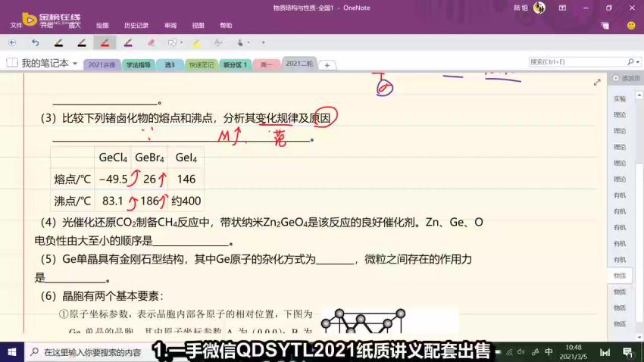644x362 pixels.
Task: Click the 添加页 add page button
Action: click(626, 79)
